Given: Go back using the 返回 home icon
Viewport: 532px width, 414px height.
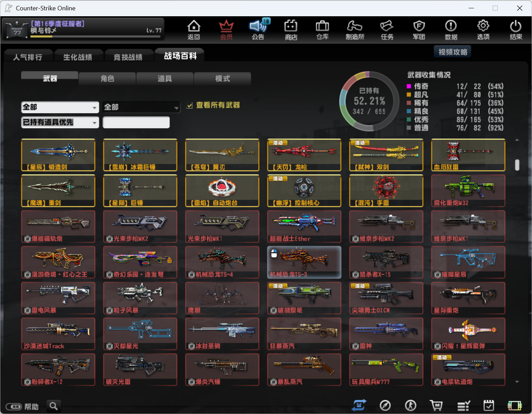Looking at the screenshot, I should [194, 30].
